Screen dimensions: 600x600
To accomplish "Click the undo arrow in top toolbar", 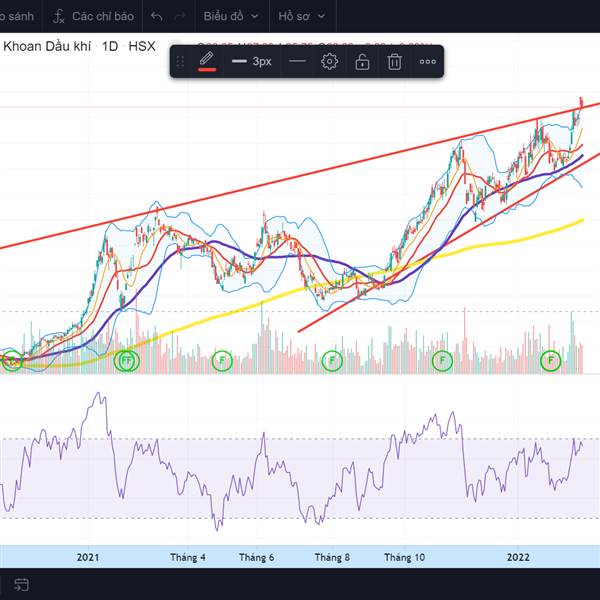I will [157, 16].
